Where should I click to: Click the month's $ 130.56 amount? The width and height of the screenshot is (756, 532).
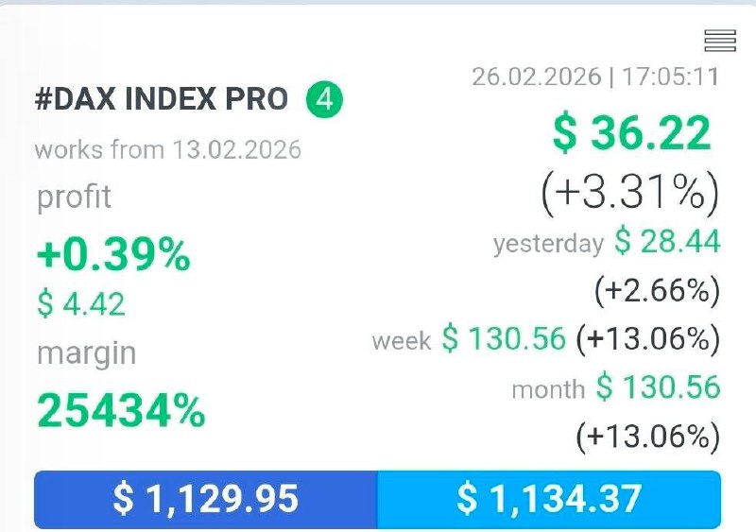point(658,386)
